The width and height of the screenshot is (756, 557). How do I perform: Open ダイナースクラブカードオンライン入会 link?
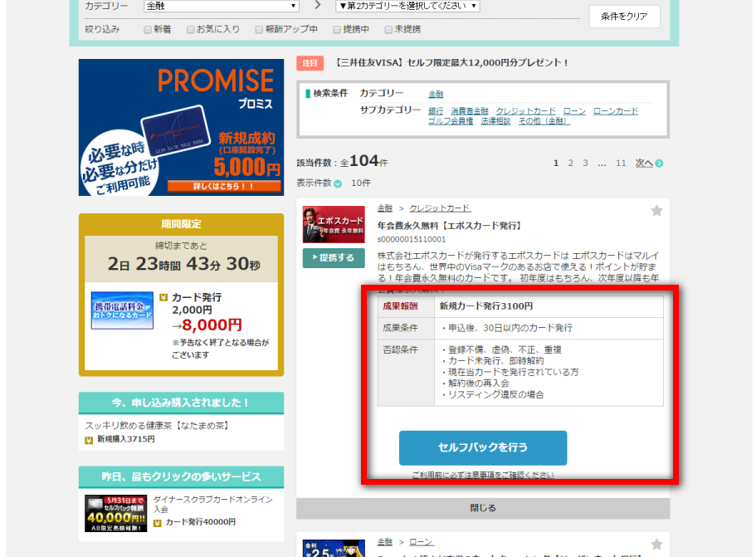click(212, 504)
